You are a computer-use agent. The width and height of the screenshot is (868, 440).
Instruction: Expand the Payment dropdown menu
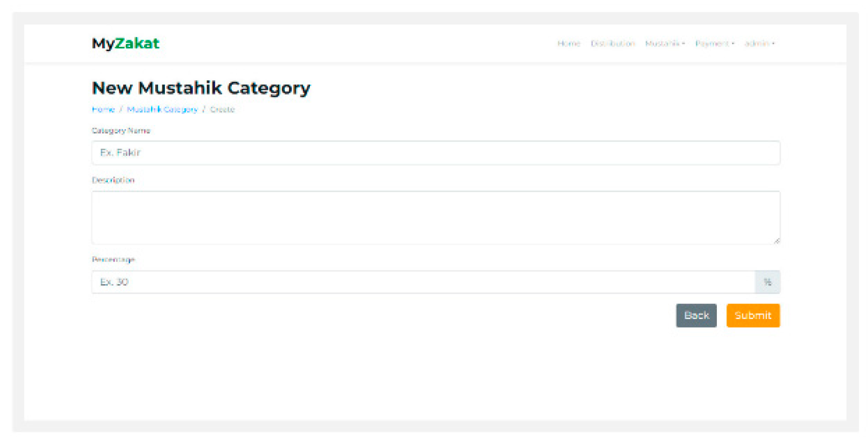[714, 43]
